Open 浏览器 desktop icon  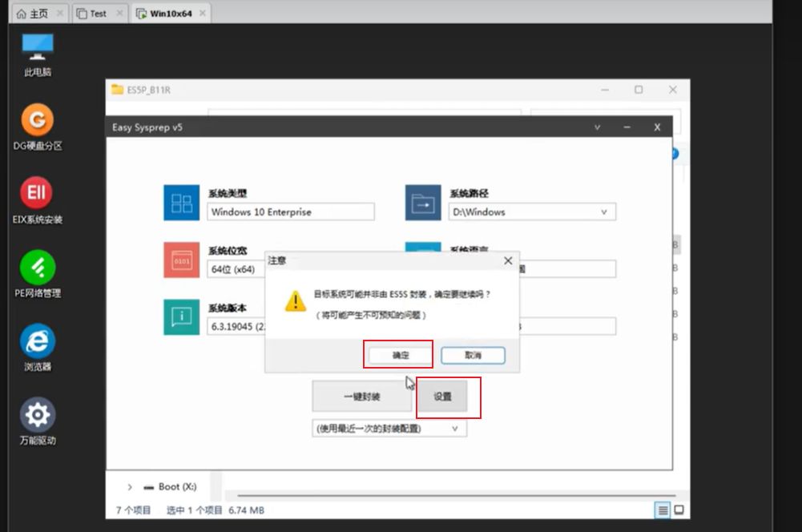click(37, 341)
